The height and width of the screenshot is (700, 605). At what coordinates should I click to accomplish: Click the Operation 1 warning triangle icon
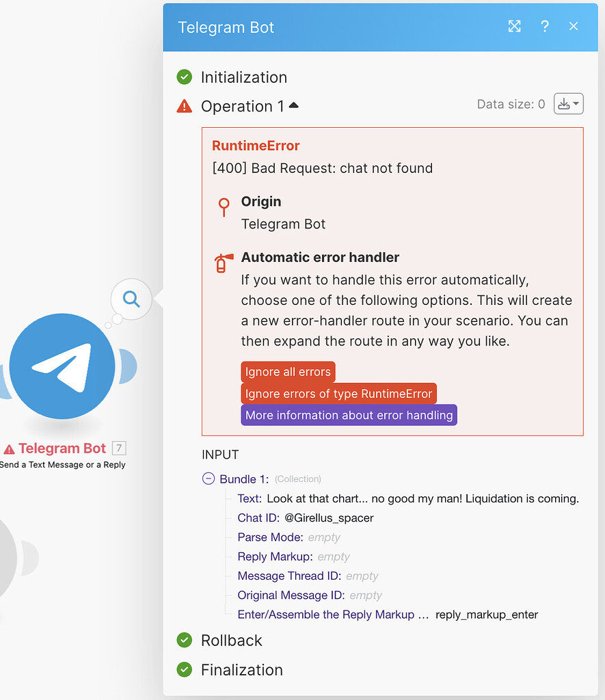(x=185, y=106)
